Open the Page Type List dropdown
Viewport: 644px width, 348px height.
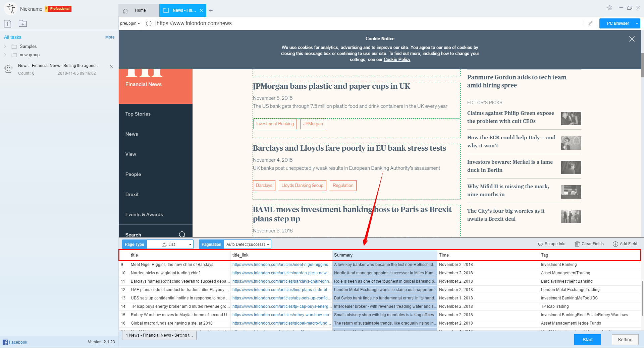click(170, 245)
